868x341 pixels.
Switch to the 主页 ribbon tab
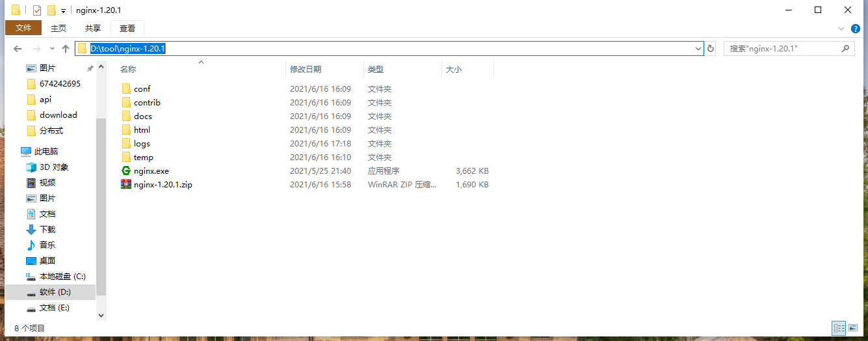click(59, 28)
